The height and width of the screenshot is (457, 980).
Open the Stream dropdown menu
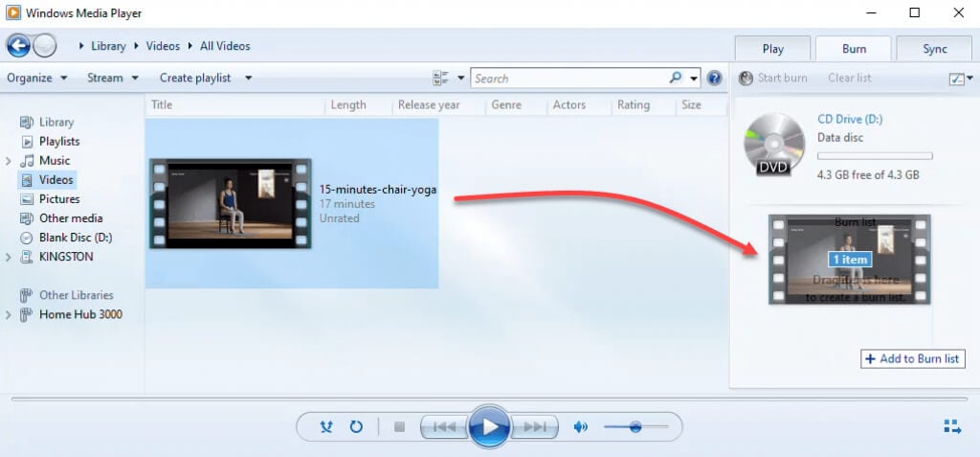coord(113,79)
